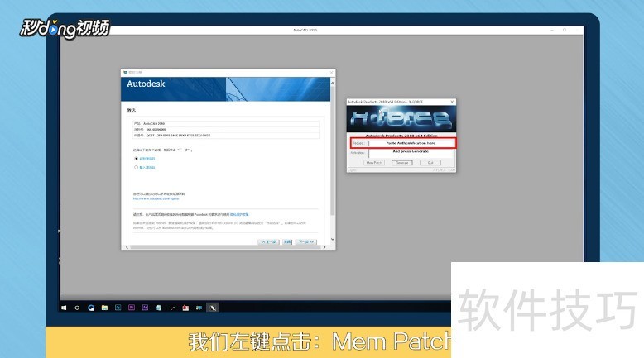
Task: Open the small dark icon right of the notepad
Action: (172, 308)
